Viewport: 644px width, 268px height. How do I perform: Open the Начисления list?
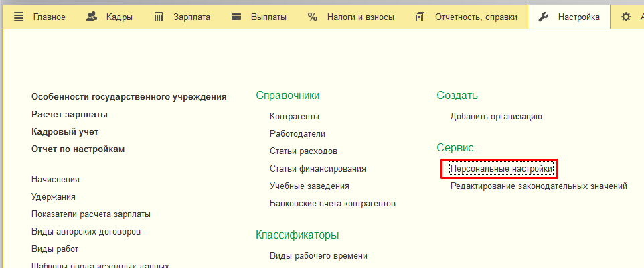[x=56, y=179]
